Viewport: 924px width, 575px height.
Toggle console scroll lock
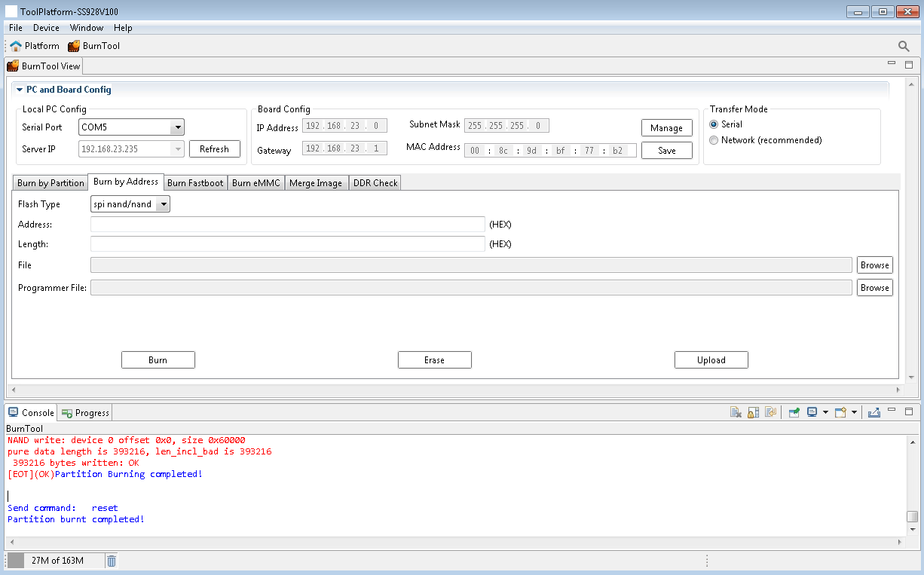pyautogui.click(x=754, y=412)
